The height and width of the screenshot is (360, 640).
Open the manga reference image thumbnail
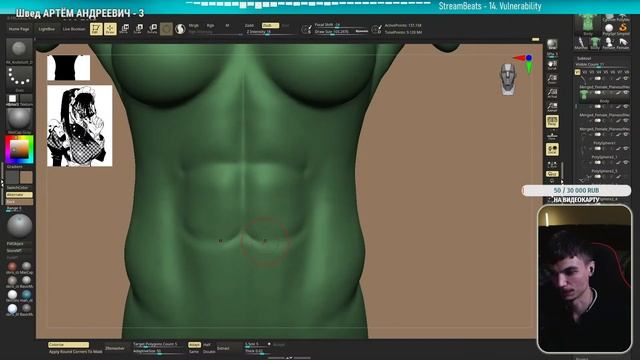coord(80,126)
